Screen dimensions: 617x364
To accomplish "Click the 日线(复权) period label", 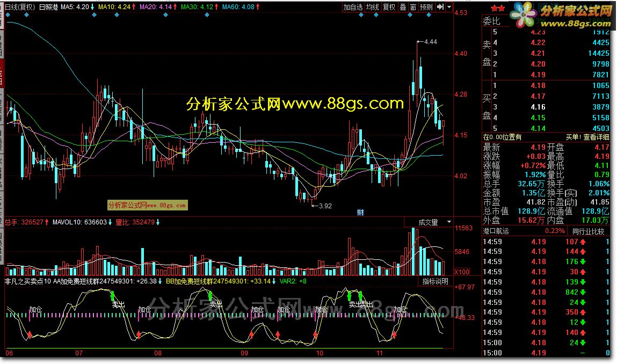I will 19,7.
